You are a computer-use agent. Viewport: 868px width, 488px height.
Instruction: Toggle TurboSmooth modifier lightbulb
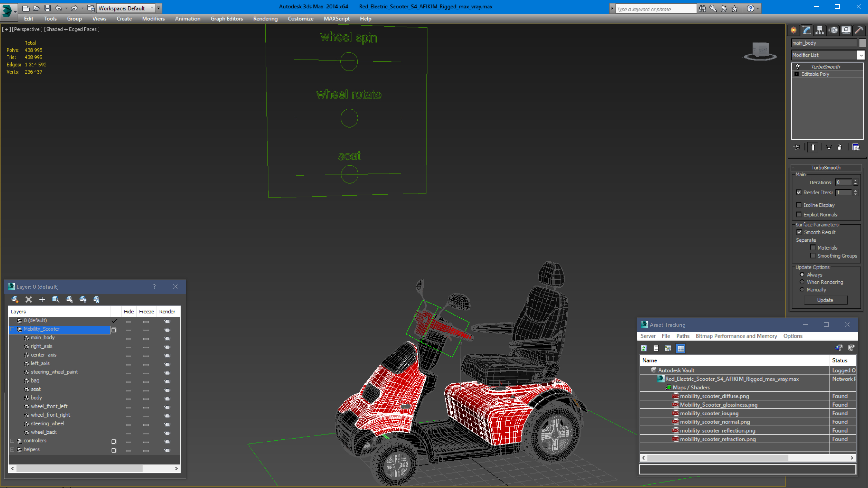tap(797, 66)
